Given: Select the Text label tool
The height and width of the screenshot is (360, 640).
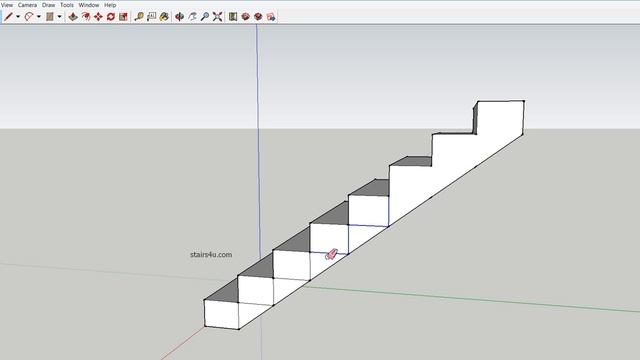Looking at the screenshot, I should 151,17.
